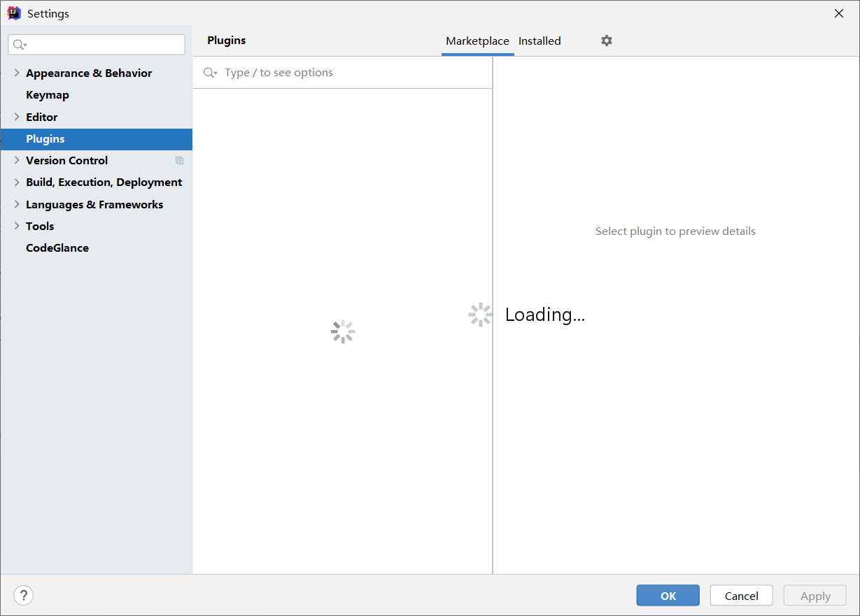860x616 pixels.
Task: Open Editor settings page
Action: tap(42, 117)
